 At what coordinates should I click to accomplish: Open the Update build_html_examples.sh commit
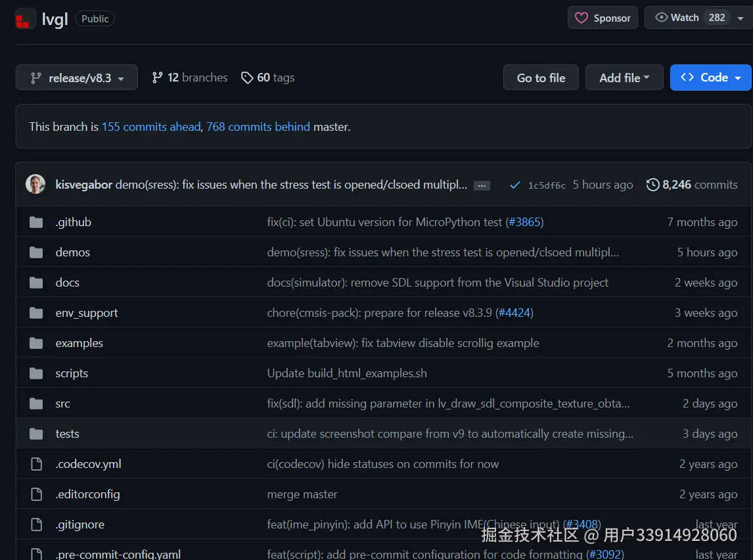[347, 373]
